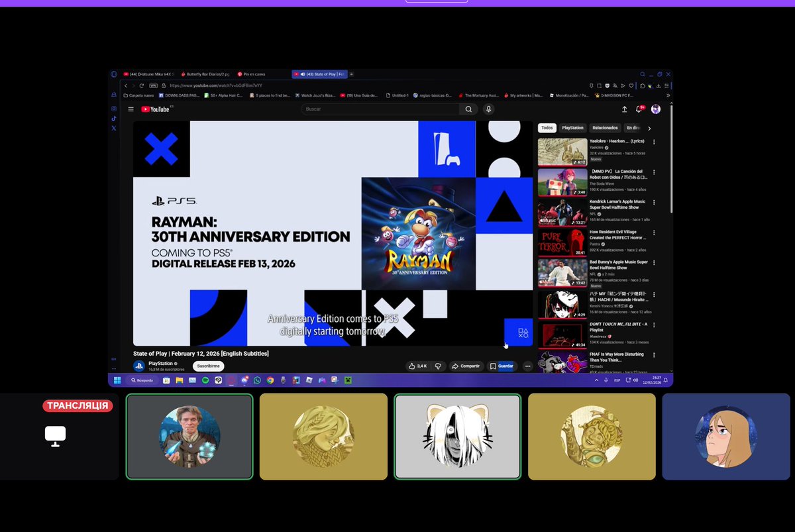795x532 pixels.
Task: Click the YouTube search magnifier button
Action: (x=468, y=109)
